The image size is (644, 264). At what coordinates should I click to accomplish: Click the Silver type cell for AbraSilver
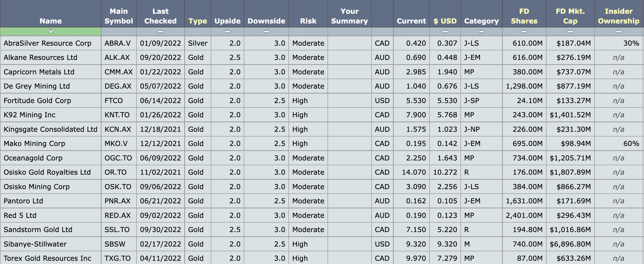point(198,43)
